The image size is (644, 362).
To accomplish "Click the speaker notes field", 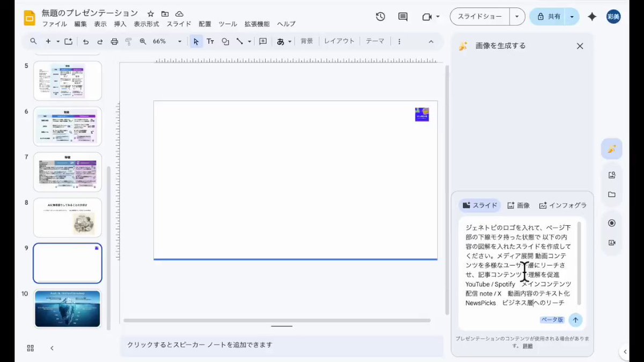I will pyautogui.click(x=281, y=345).
